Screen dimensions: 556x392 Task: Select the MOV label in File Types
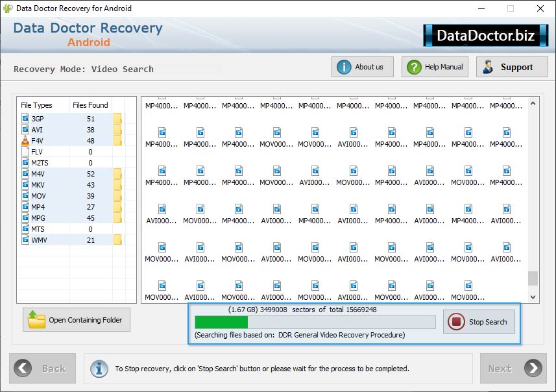coord(39,196)
